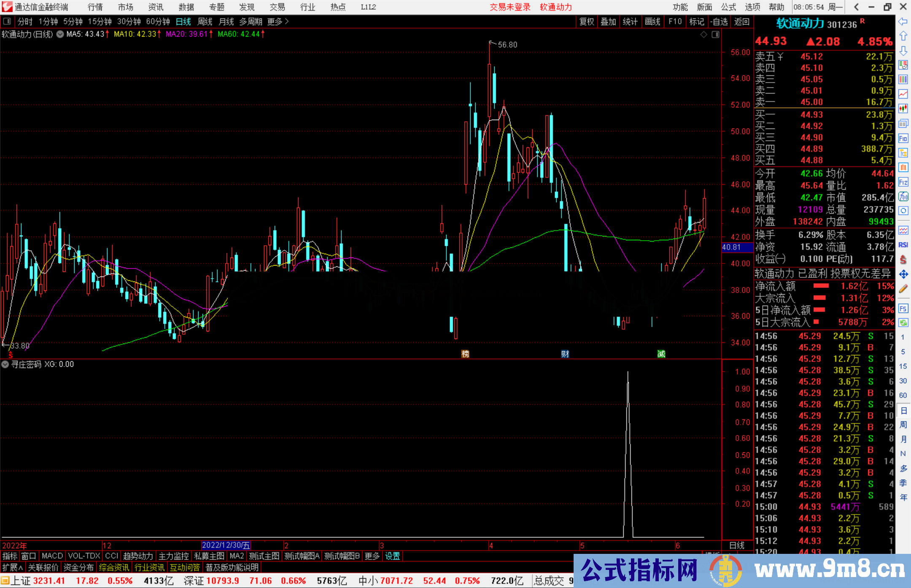Screen dimensions: 911x588
Task: Collapse the 寻庄密码 indicator panel via its chevron
Action: (x=5, y=364)
